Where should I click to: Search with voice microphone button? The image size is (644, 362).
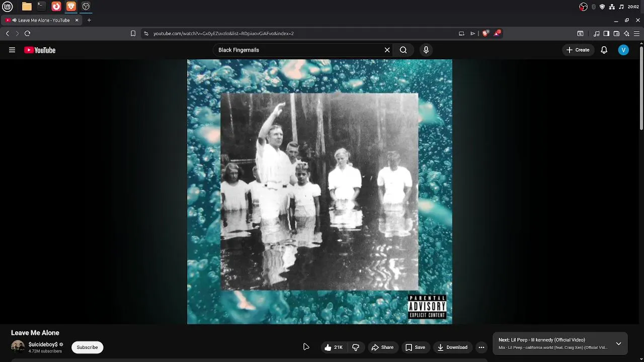coord(426,50)
